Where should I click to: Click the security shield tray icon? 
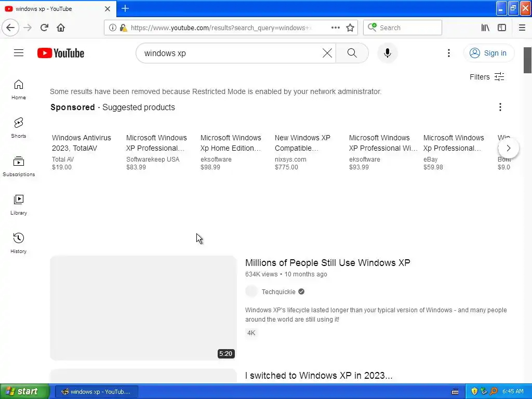pos(474,391)
